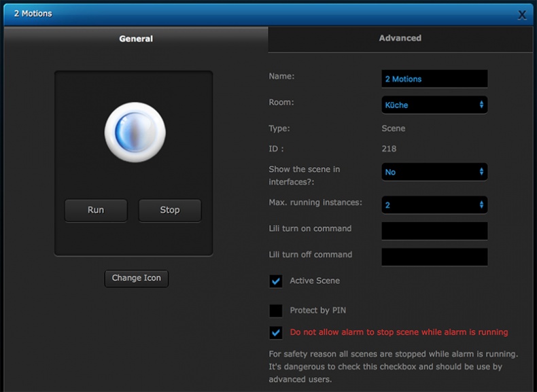This screenshot has height=392, width=537.
Task: Click the red alarm warning label text
Action: tap(398, 332)
